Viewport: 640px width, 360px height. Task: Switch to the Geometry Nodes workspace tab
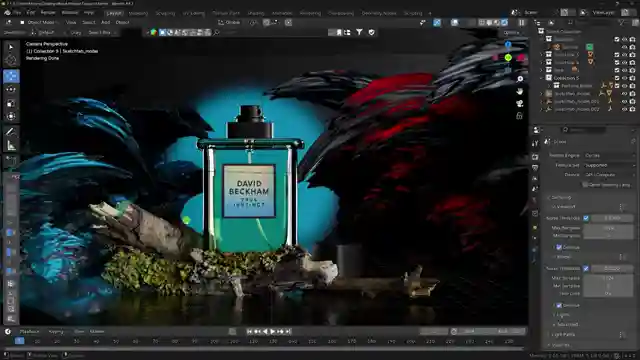tap(379, 13)
